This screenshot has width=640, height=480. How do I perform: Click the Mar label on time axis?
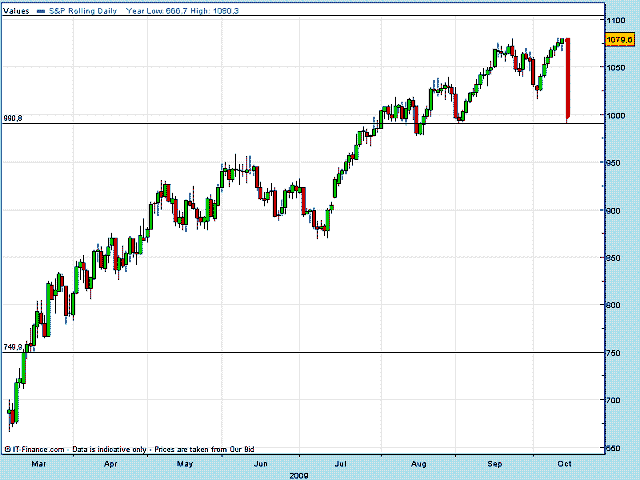click(x=39, y=464)
